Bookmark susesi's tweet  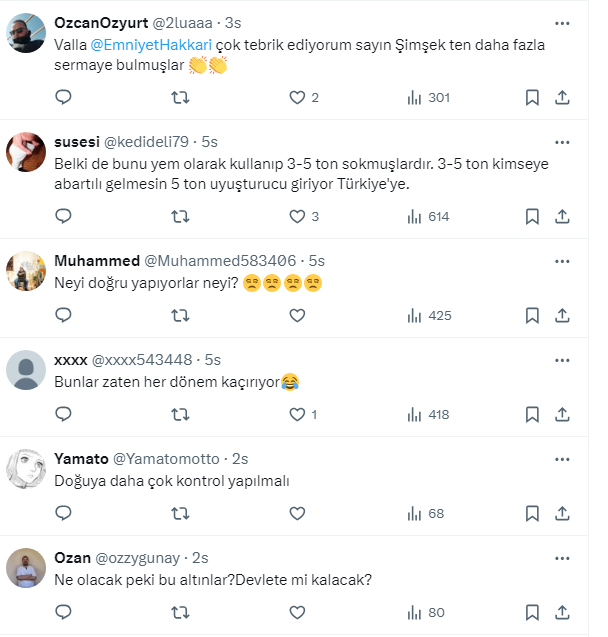532,216
